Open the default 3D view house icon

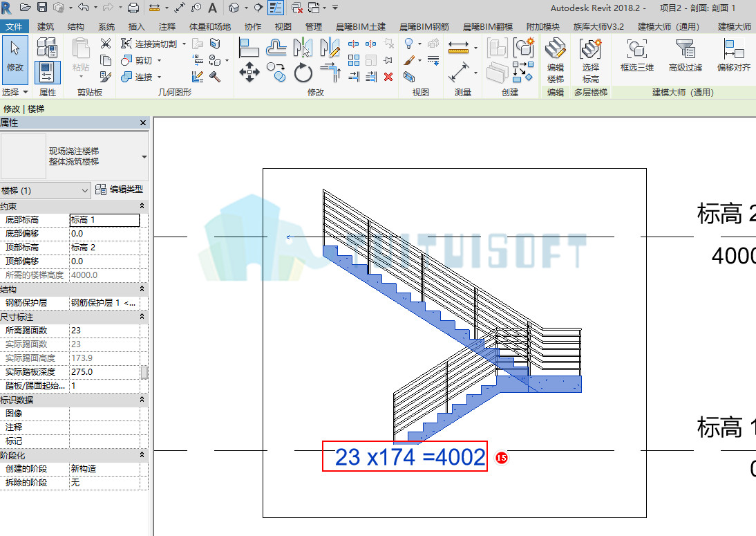pos(234,7)
